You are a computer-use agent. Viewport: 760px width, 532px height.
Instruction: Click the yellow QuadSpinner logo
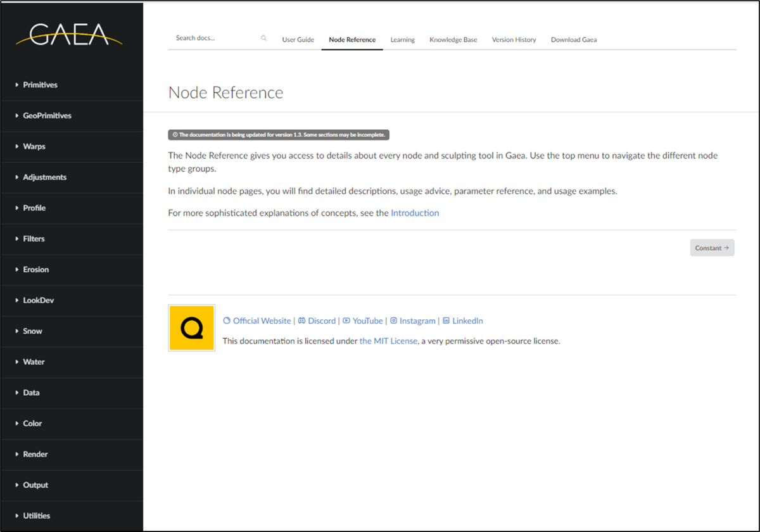[x=192, y=328]
